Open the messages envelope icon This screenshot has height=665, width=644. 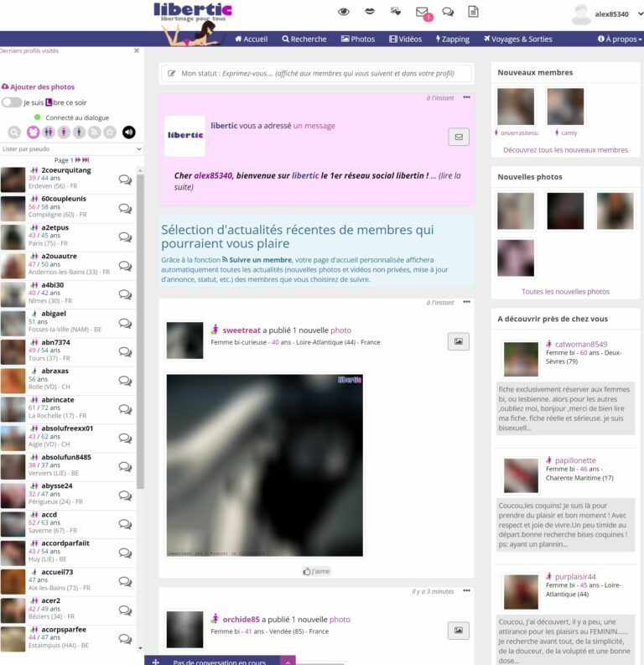422,12
